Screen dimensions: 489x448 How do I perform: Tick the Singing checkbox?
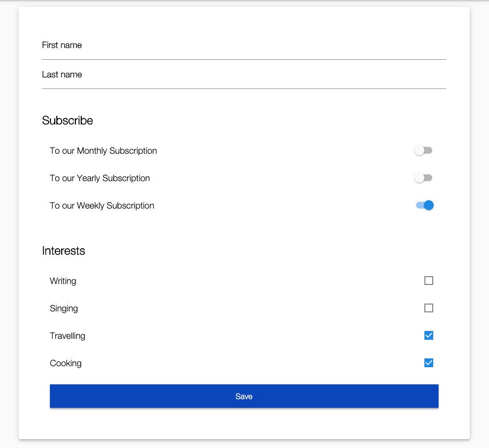pyautogui.click(x=429, y=308)
